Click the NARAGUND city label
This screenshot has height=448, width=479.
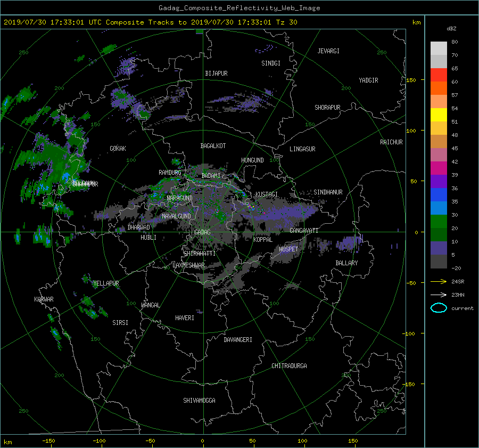tap(179, 198)
